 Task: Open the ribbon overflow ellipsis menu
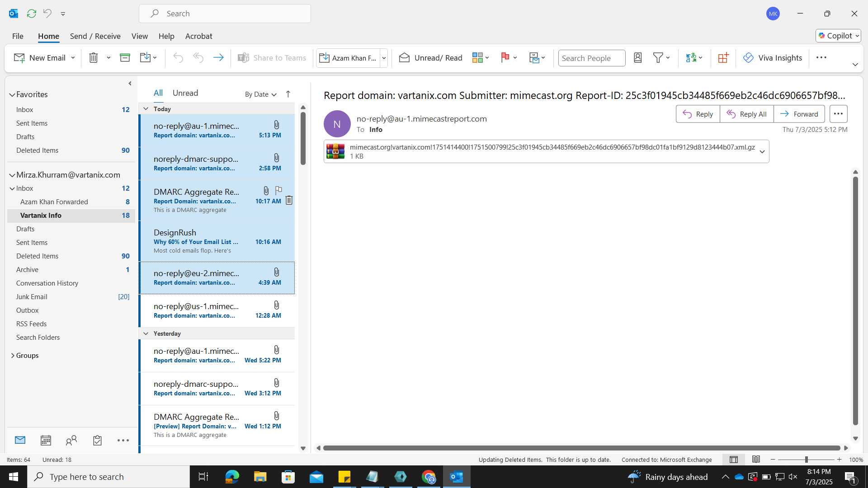821,57
